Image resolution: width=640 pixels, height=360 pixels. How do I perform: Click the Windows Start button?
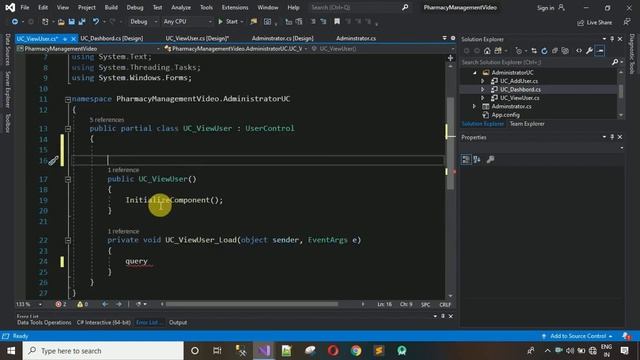pyautogui.click(x=11, y=351)
